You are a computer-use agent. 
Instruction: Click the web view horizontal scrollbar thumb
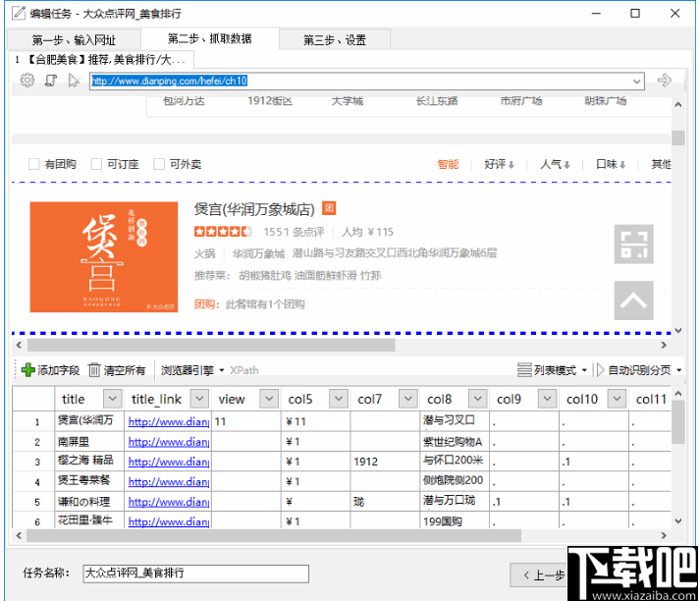tap(211, 345)
